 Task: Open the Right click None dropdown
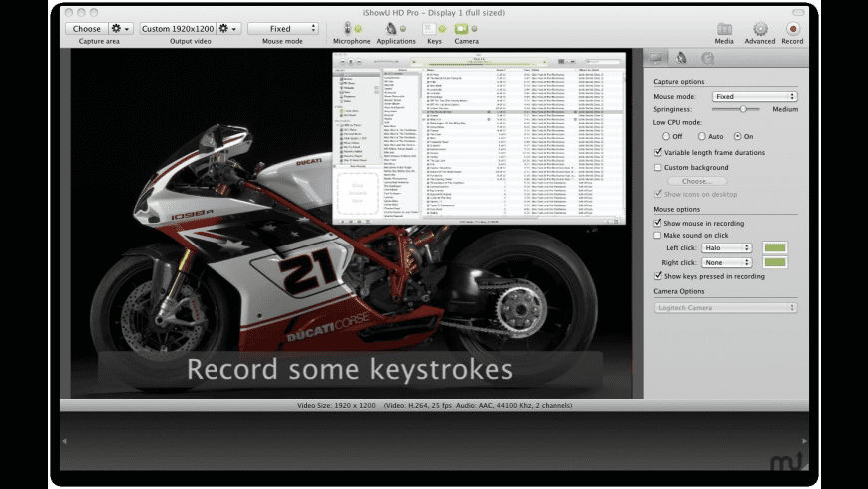coord(727,263)
